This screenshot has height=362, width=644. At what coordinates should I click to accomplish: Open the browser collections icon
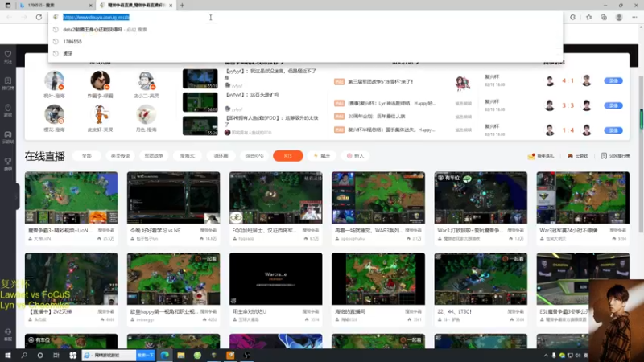(x=604, y=17)
